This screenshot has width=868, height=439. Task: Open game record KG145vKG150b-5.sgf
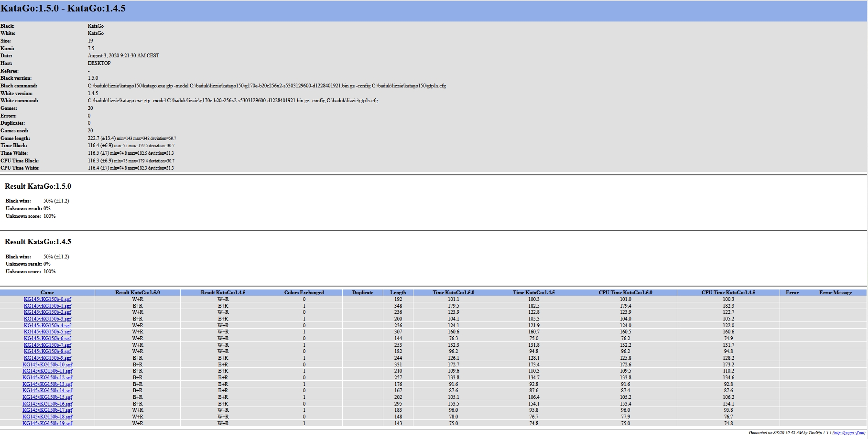click(47, 332)
